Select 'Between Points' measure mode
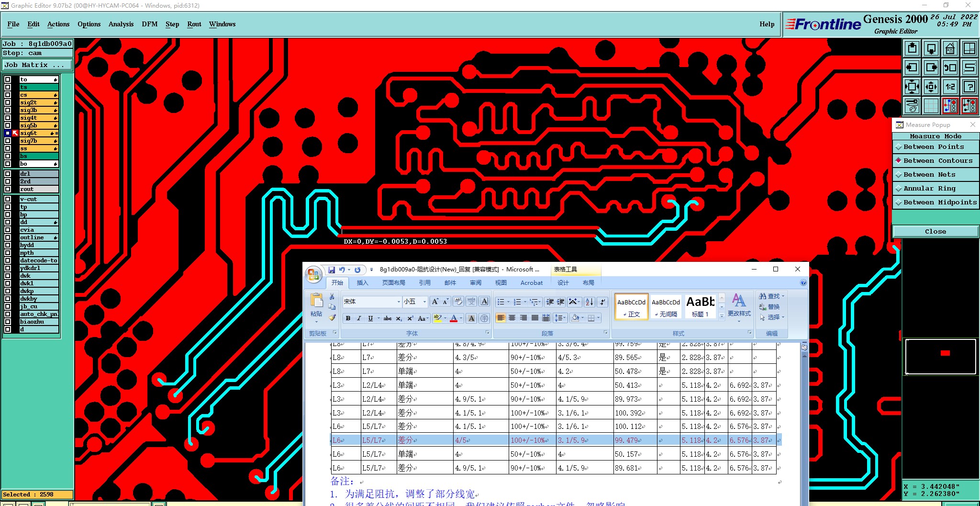The image size is (980, 506). [935, 147]
